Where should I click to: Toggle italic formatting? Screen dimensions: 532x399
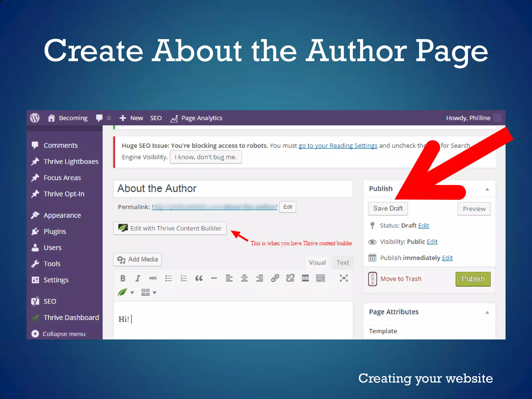point(138,278)
